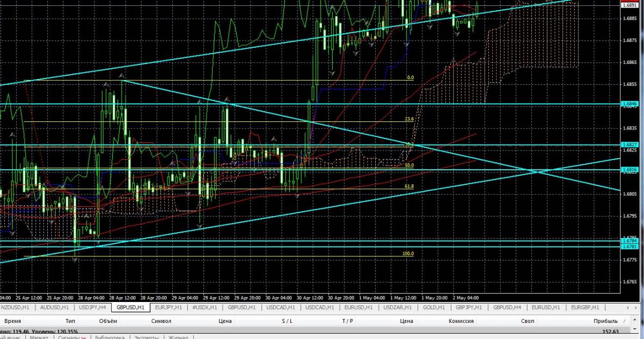Sort orders by the Символ column header
Screen dimensions: 644x339
pos(161,321)
